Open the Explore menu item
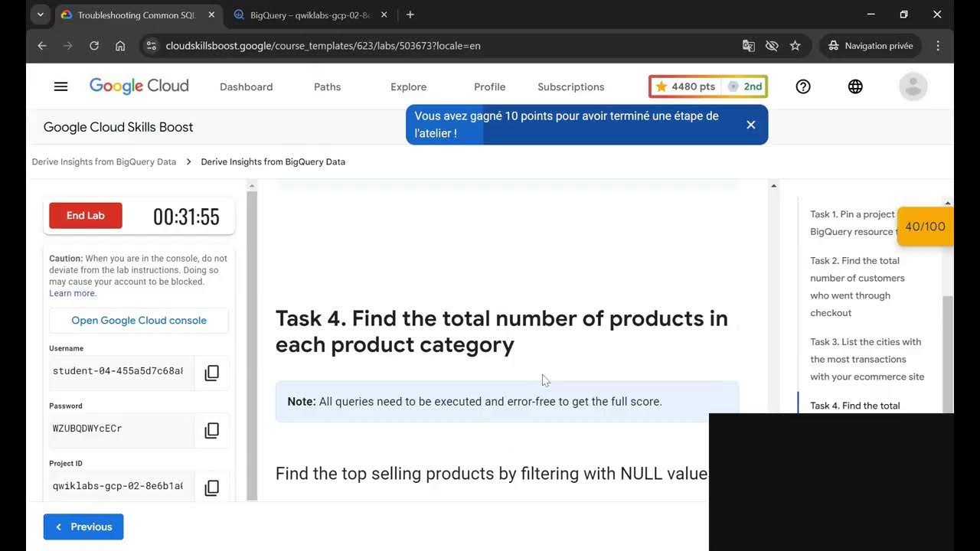Screen dimensions: 980x551 click(x=408, y=87)
